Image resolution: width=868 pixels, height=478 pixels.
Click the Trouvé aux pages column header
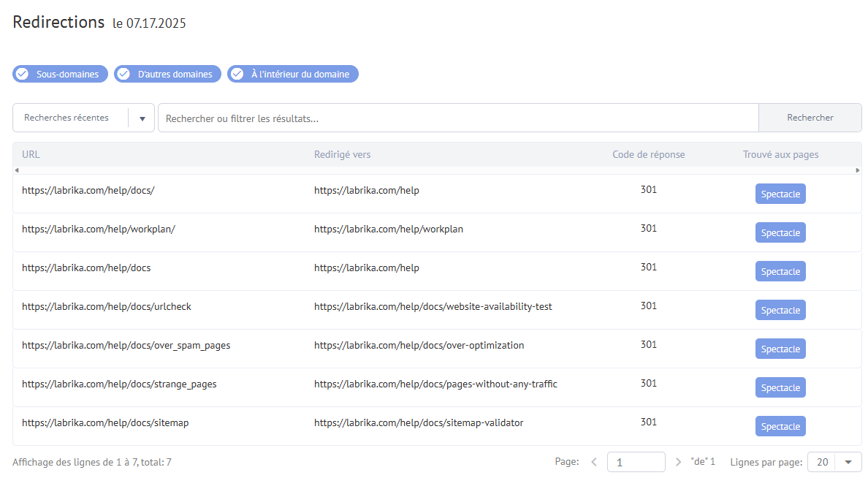pos(780,154)
